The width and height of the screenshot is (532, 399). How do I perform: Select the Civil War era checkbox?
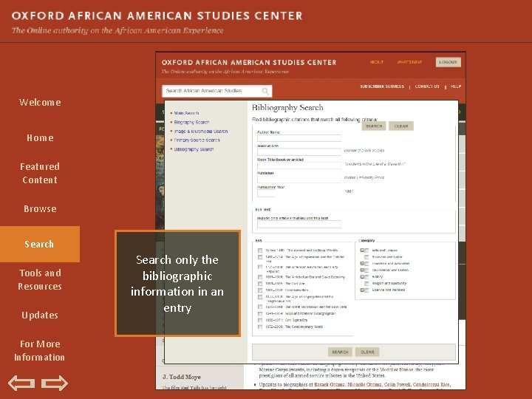tap(260, 284)
